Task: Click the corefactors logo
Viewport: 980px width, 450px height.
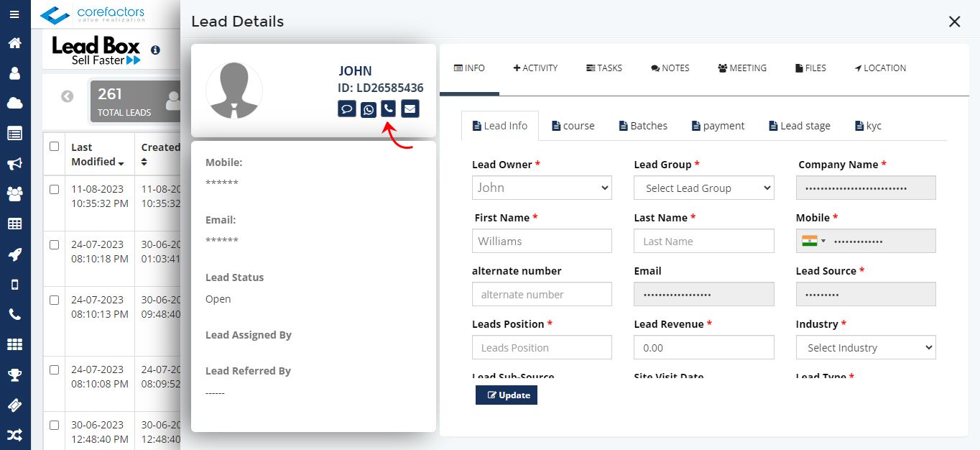Action: 93,14
